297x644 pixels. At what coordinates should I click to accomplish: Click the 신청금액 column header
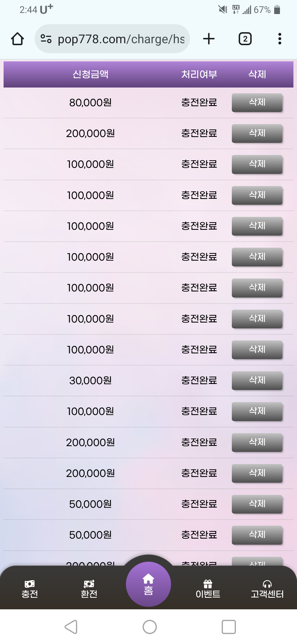click(90, 74)
